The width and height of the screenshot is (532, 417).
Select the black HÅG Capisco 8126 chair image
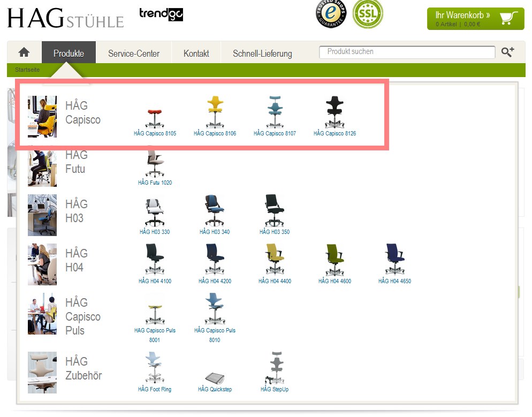[x=335, y=112]
